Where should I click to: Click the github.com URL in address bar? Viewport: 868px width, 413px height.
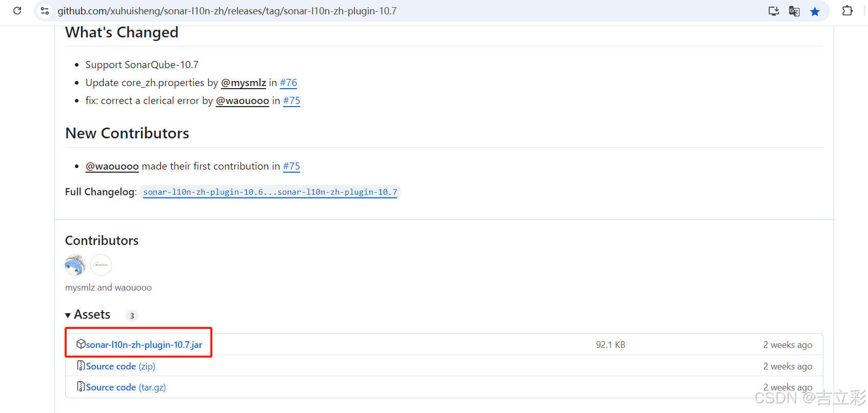pyautogui.click(x=227, y=11)
